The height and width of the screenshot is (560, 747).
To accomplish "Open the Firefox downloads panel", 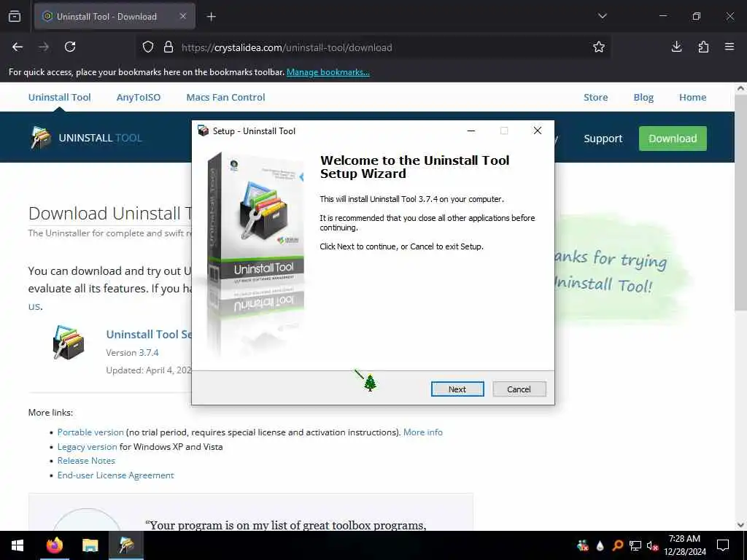I will [x=676, y=47].
